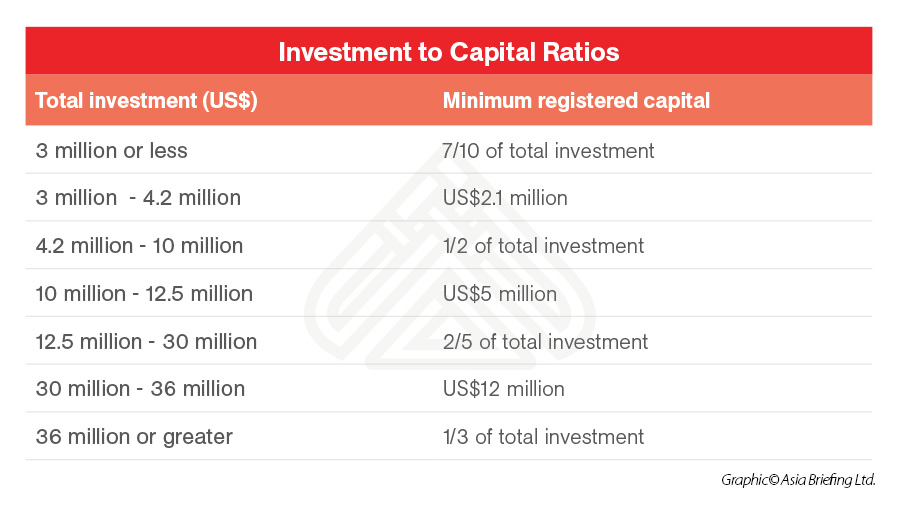Click the '3 million - 4.2 million' row label

[x=138, y=198]
